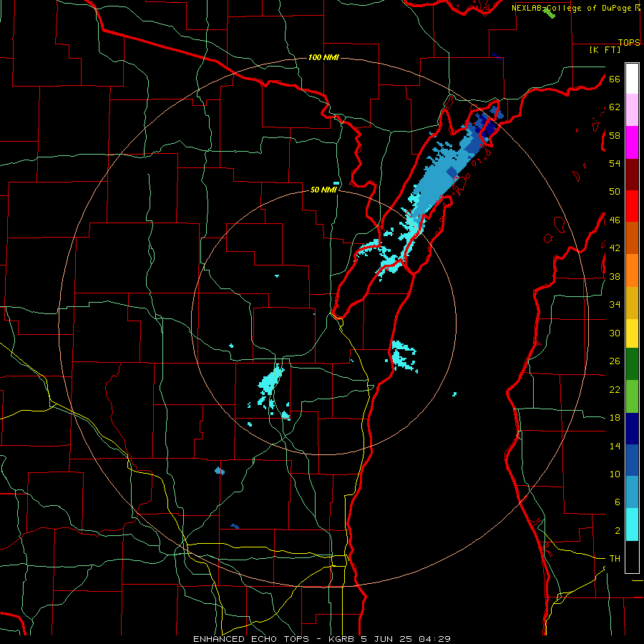Click the 'KGRB' radar site identifier
Image resolution: width=644 pixels, height=644 pixels.
coord(343,639)
